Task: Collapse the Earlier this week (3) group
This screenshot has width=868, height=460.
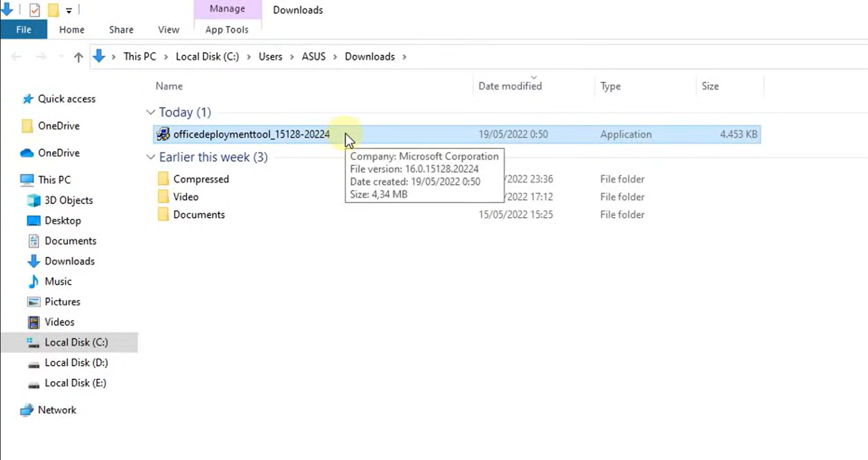Action: 150,158
